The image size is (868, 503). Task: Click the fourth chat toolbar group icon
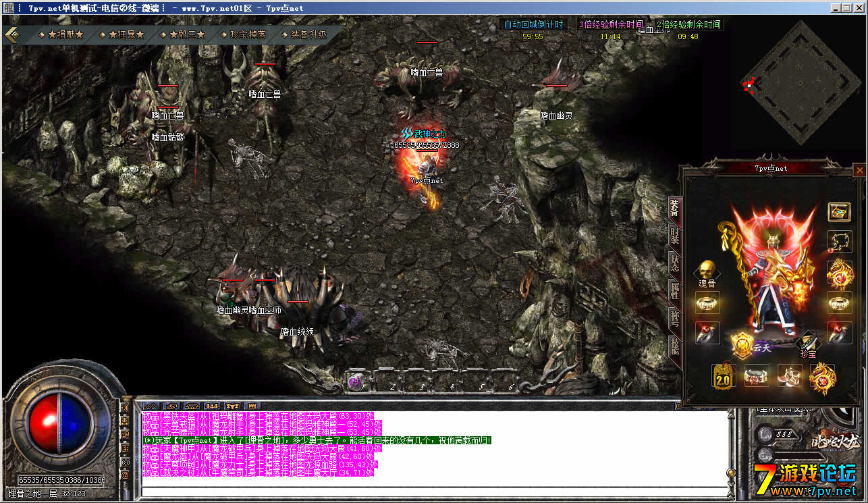point(213,406)
